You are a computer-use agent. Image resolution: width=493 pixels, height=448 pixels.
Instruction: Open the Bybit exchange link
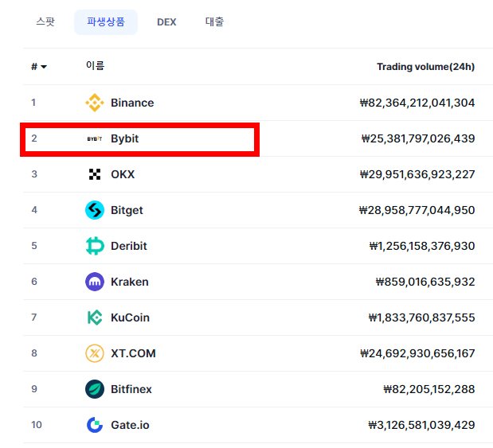pyautogui.click(x=125, y=138)
